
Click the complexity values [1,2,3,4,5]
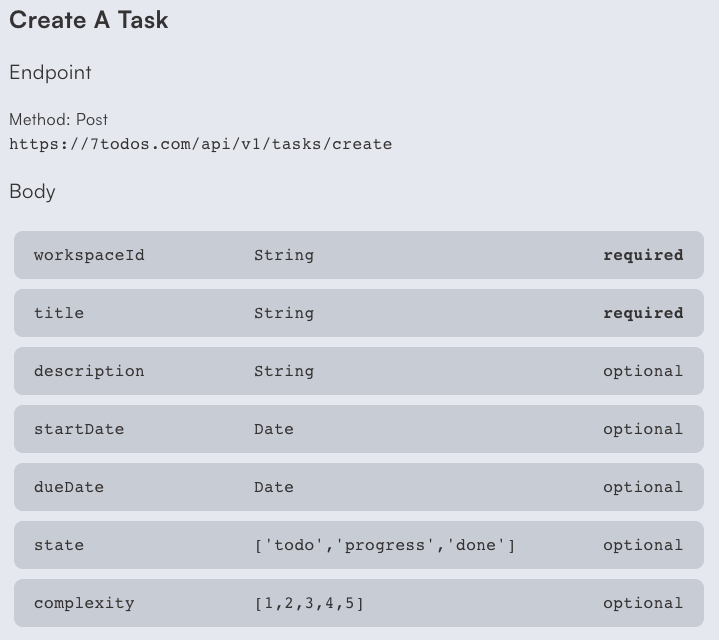pos(309,603)
